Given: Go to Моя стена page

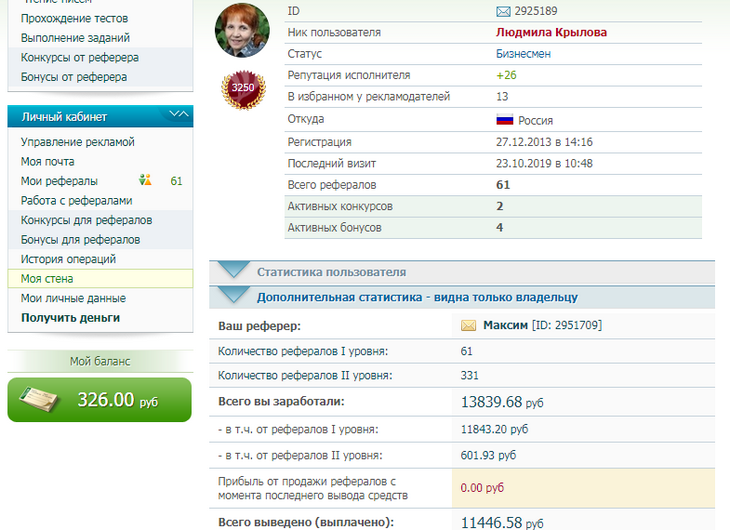Looking at the screenshot, I should pyautogui.click(x=46, y=279).
